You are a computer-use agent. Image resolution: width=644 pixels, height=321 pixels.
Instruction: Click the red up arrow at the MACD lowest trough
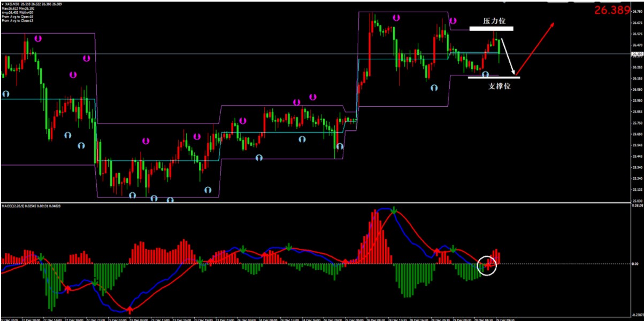[x=129, y=308]
